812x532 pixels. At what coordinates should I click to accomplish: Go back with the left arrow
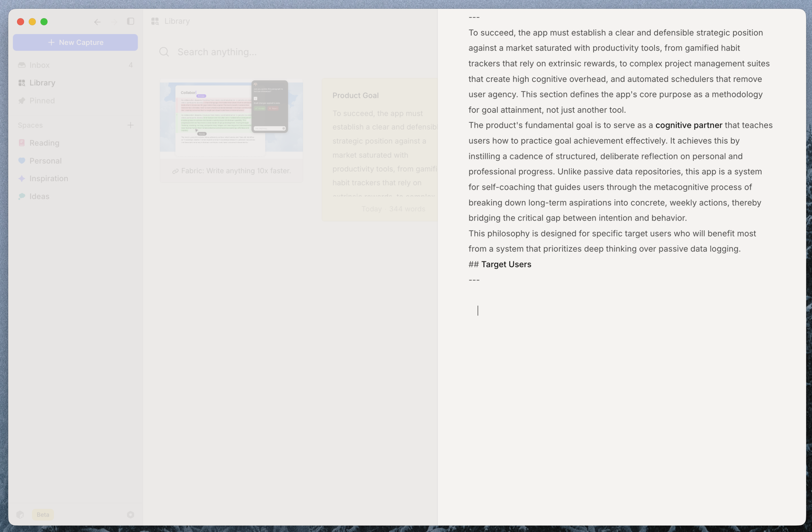[x=97, y=22]
